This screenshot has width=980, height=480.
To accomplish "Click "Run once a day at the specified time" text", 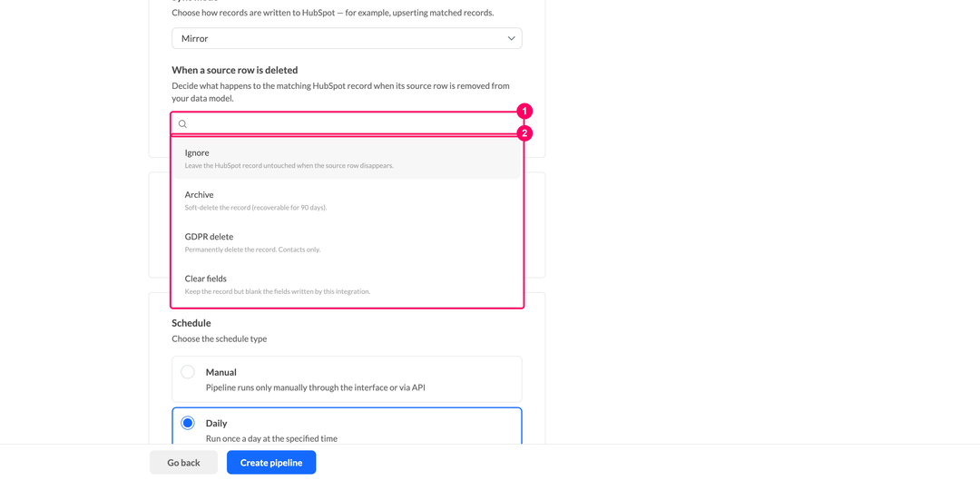I will [271, 439].
